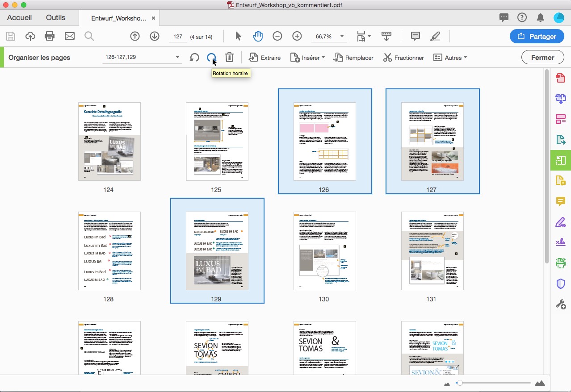Click the Partager share button
The height and width of the screenshot is (392, 571).
click(x=537, y=37)
